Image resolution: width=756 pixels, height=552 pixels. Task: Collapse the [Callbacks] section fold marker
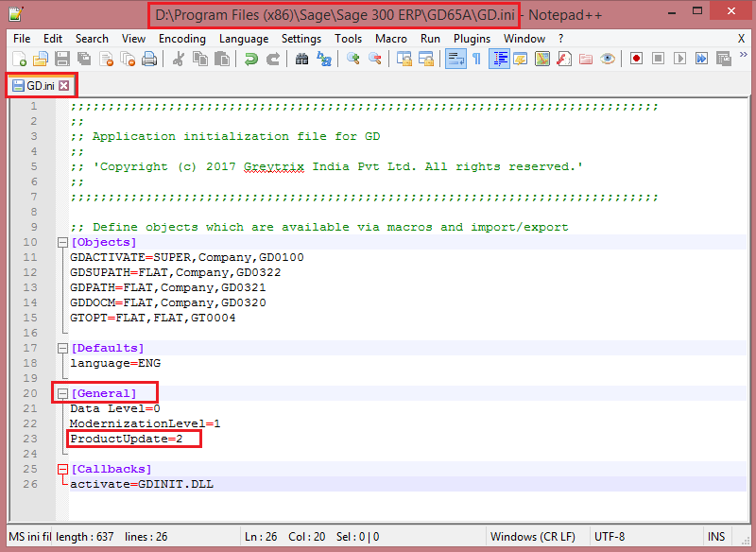tap(62, 469)
